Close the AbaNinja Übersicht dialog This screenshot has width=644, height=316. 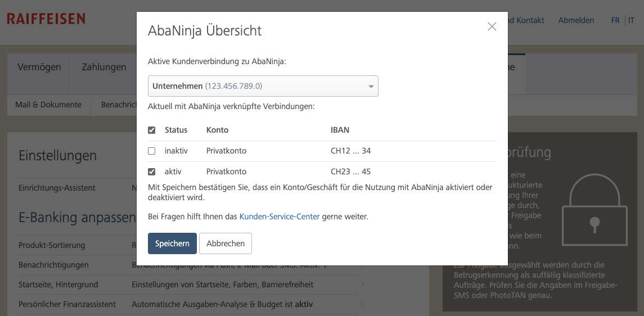[492, 26]
